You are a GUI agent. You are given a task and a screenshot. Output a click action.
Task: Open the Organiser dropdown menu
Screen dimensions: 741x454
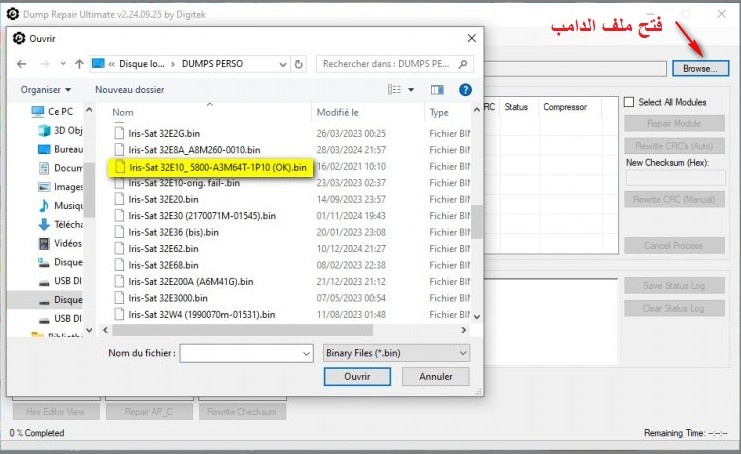point(45,90)
